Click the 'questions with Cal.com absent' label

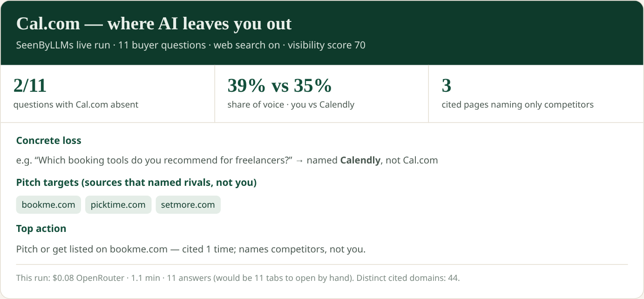76,104
